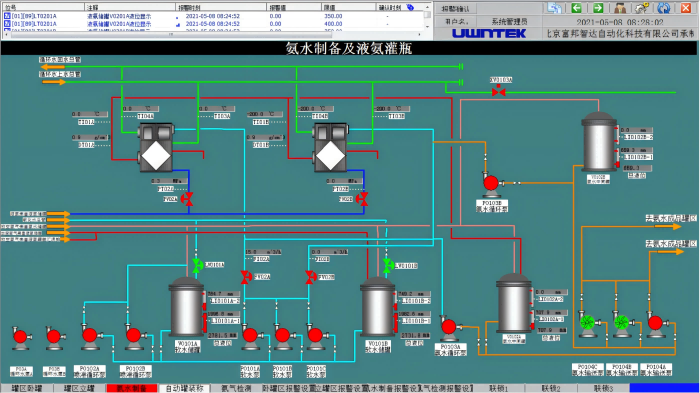700x393 pixels.
Task: Open the 联锁1 interlock page tab
Action: pos(499,388)
